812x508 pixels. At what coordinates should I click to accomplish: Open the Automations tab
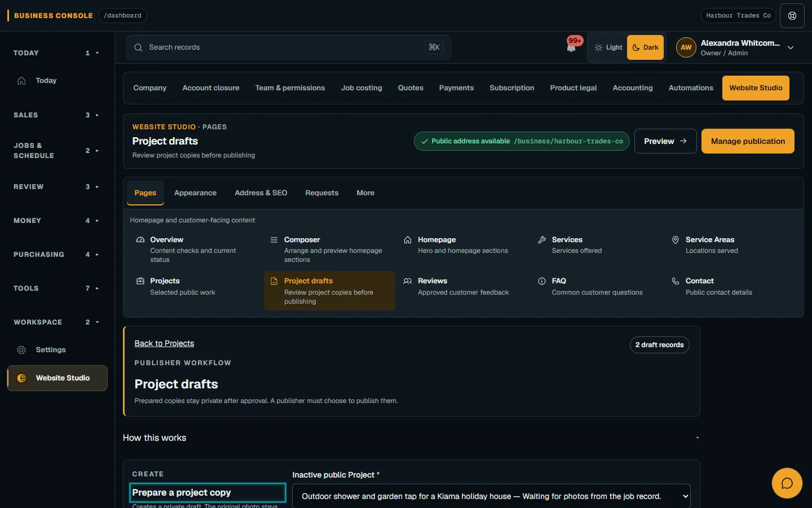click(691, 88)
